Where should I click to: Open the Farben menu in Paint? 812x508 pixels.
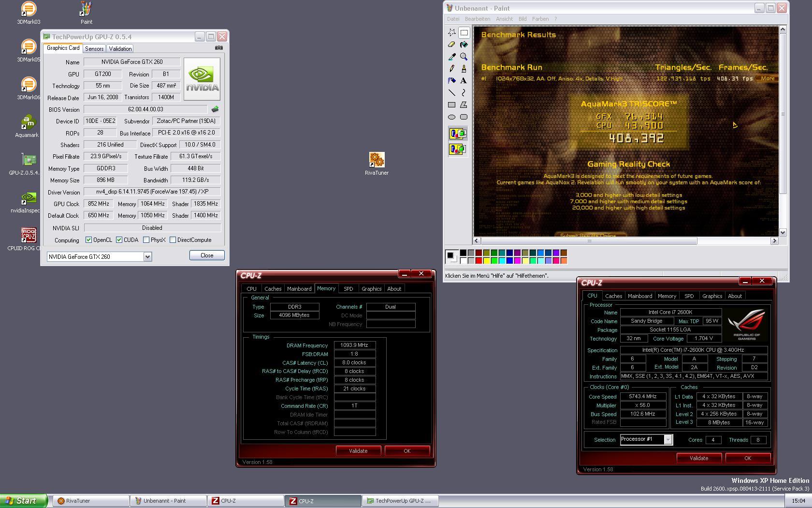(540, 19)
